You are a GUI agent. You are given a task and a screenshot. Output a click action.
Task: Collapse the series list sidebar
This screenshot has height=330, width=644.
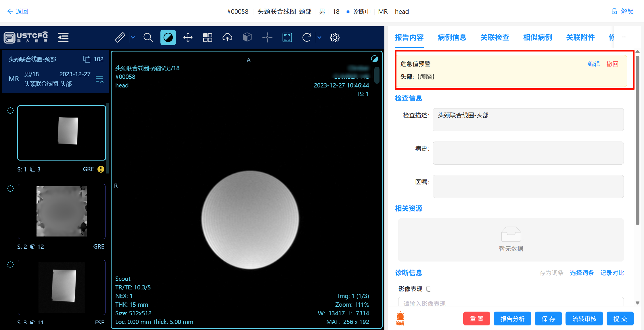(x=63, y=37)
